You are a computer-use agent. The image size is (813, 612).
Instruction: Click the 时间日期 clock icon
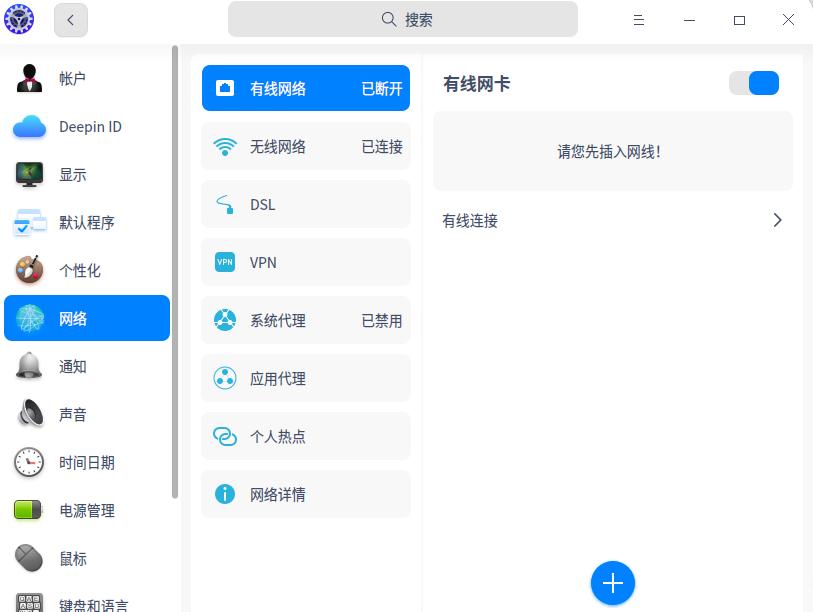(x=29, y=462)
